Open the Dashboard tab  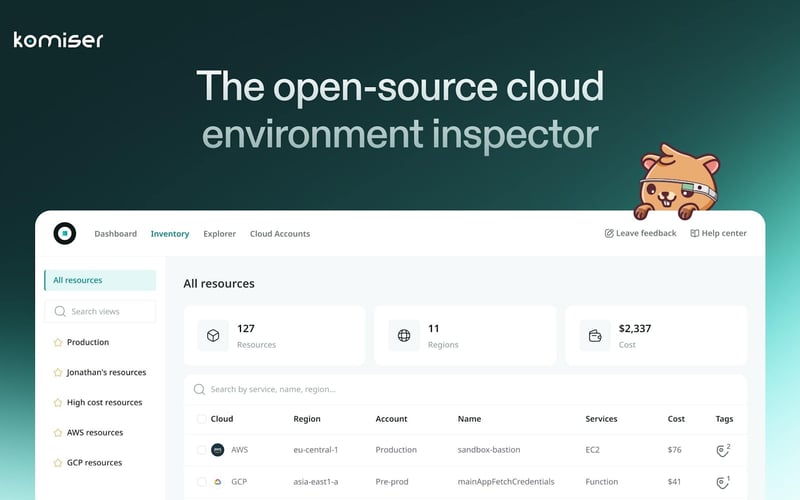pos(115,234)
